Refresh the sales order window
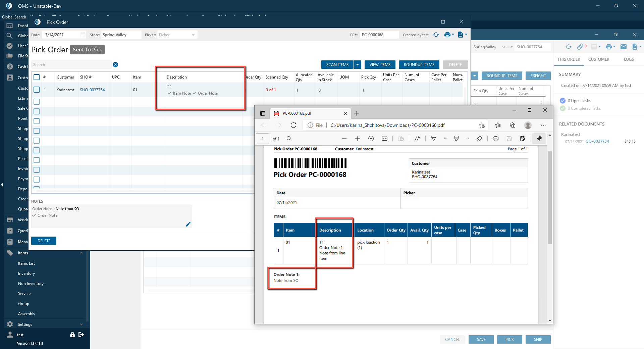Viewport: 644px width, 349px height. pos(569,47)
